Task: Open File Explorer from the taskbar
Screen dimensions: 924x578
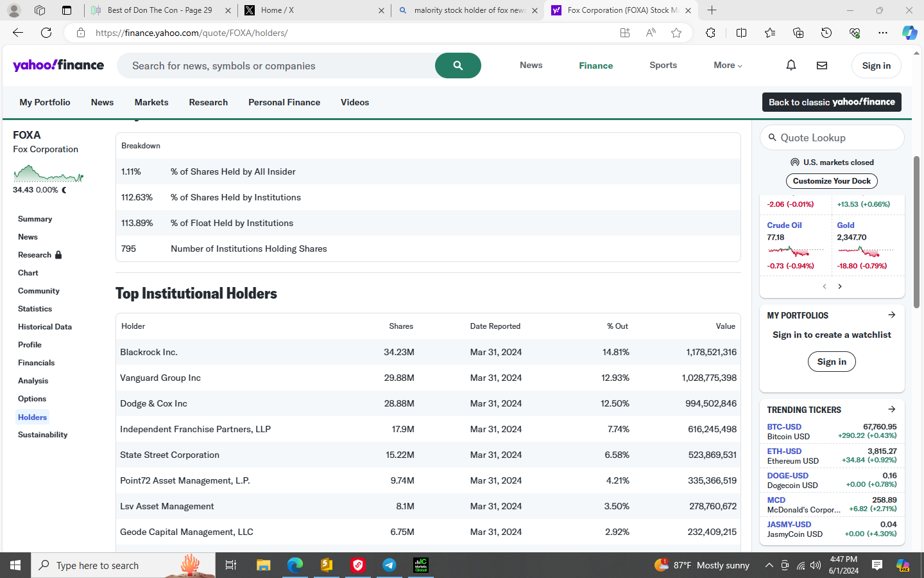Action: coord(264,565)
